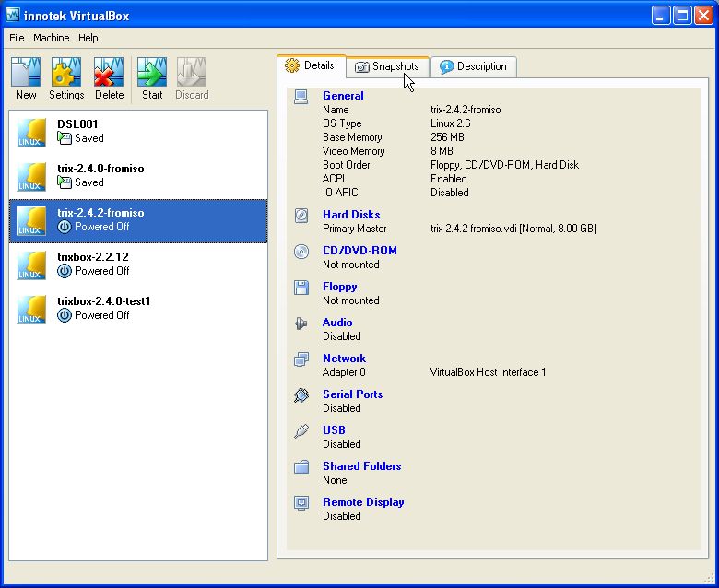This screenshot has height=588, width=719.
Task: Click the trix-2.4.2-fromiso.vdi disk value
Action: pyautogui.click(x=513, y=229)
